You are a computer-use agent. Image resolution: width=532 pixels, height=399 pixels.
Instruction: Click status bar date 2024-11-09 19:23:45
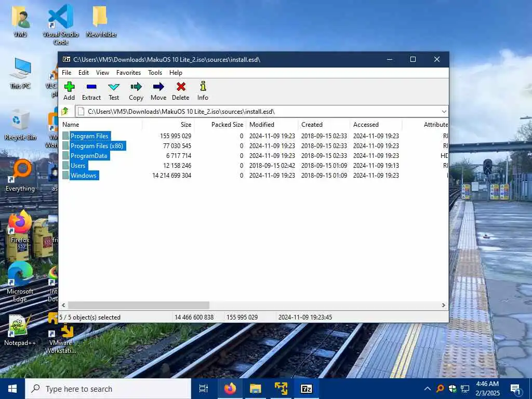pyautogui.click(x=305, y=317)
